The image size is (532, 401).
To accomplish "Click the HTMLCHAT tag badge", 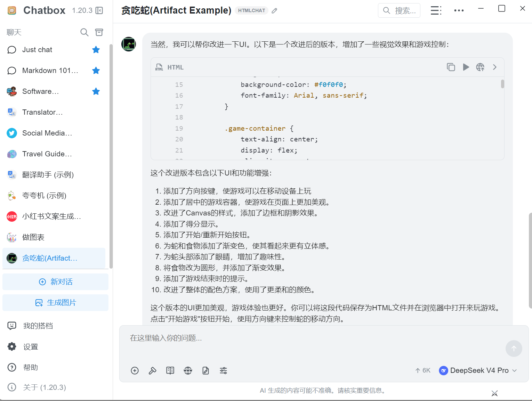I will (x=251, y=10).
